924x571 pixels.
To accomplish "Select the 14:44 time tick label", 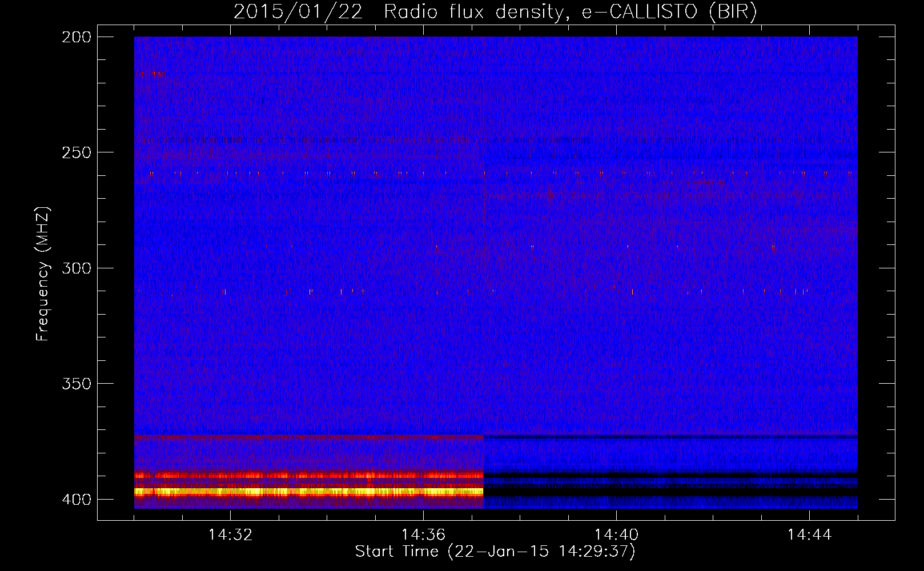I will tap(809, 534).
